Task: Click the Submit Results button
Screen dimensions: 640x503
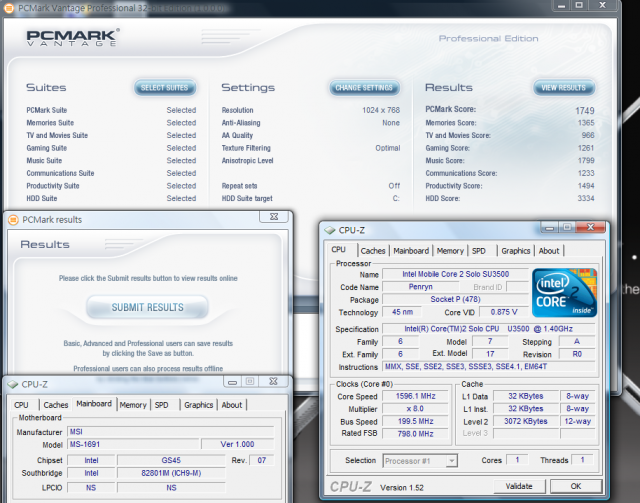Action: [147, 307]
